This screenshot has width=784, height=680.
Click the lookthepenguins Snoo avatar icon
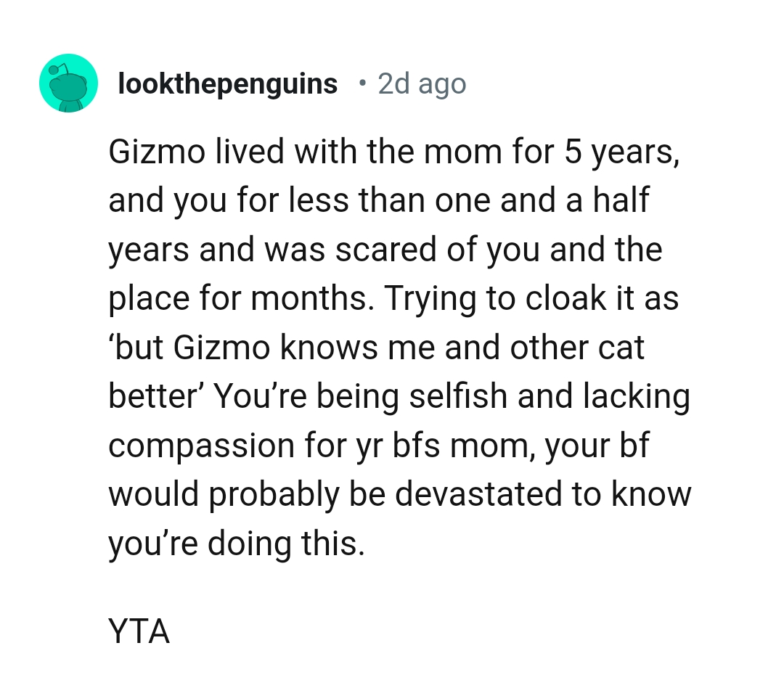click(x=68, y=84)
